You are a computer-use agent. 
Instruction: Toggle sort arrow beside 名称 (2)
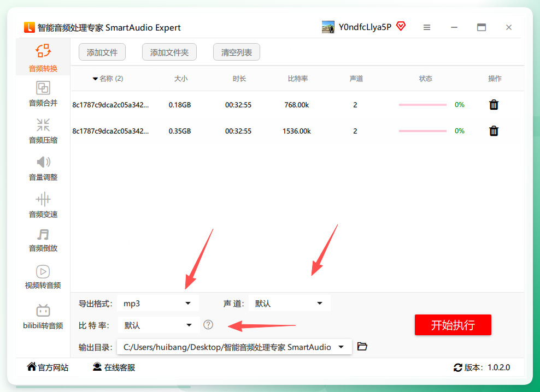(x=95, y=79)
